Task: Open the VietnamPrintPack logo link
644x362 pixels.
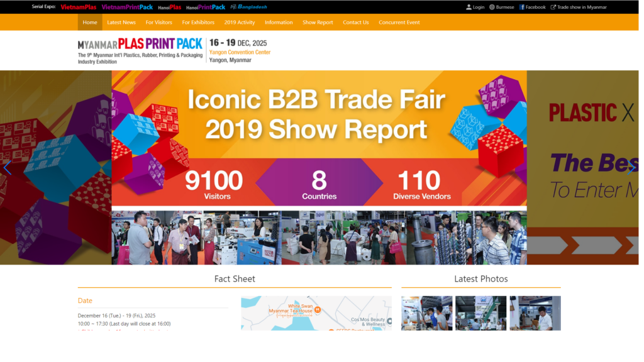Action: [127, 7]
